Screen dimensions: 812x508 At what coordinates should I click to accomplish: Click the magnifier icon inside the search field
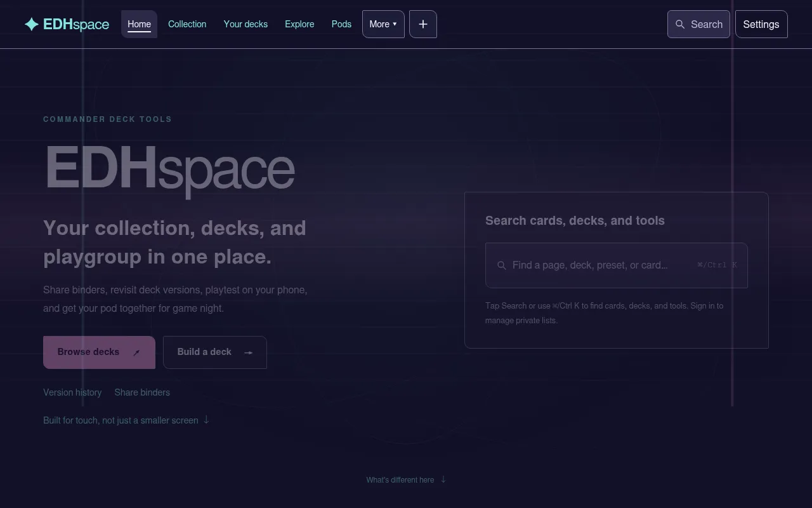coord(502,265)
